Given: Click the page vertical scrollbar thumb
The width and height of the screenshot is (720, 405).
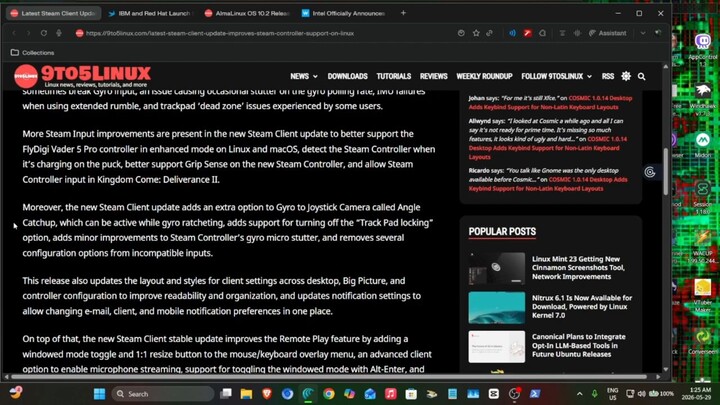Looking at the screenshot, I should (666, 171).
